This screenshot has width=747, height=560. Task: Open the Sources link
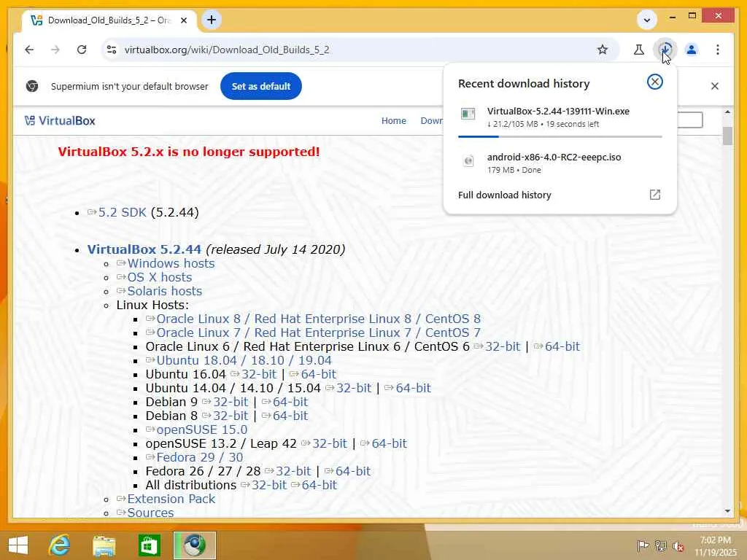pos(150,512)
